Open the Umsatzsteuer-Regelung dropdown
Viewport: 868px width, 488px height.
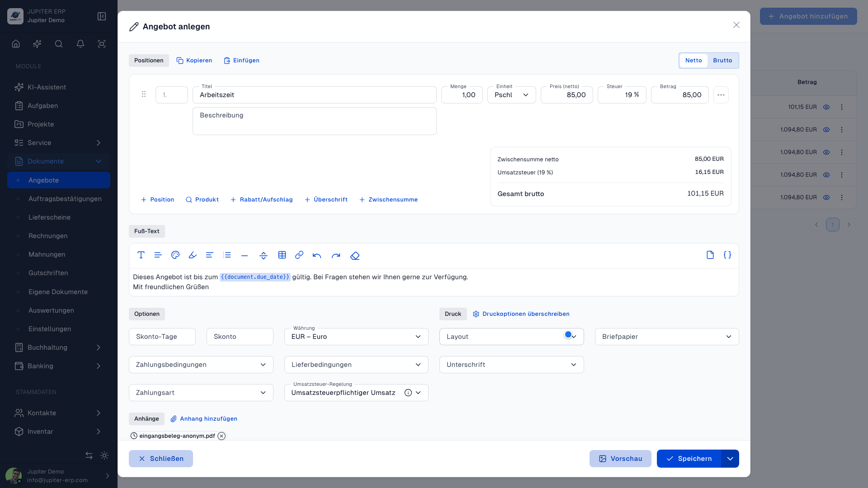(x=356, y=393)
